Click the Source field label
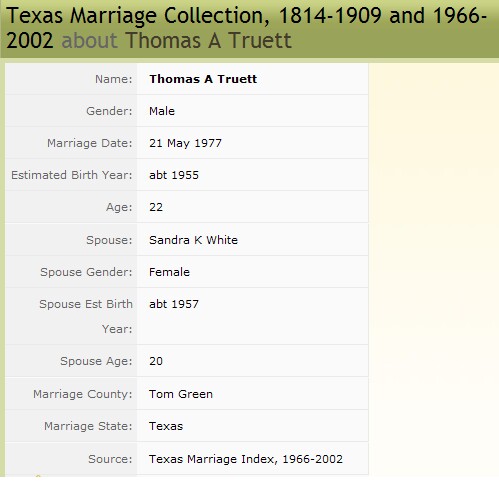The image size is (499, 490). pyautogui.click(x=110, y=459)
